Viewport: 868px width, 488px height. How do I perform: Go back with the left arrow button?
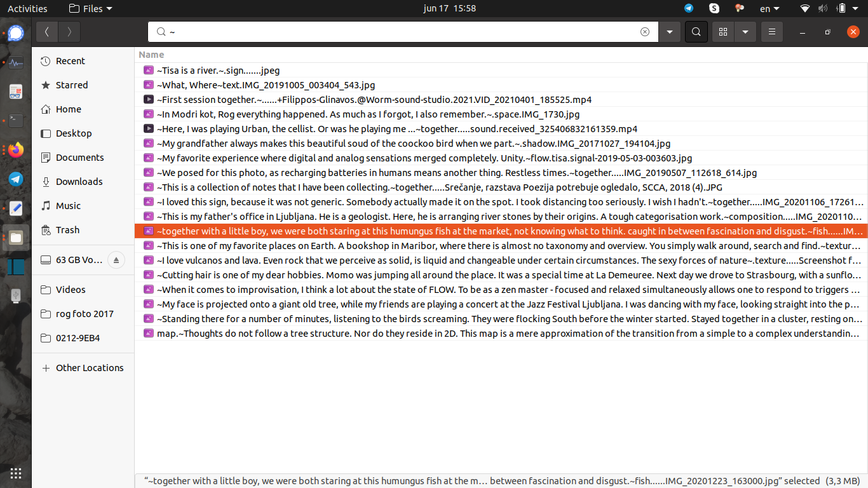point(47,32)
